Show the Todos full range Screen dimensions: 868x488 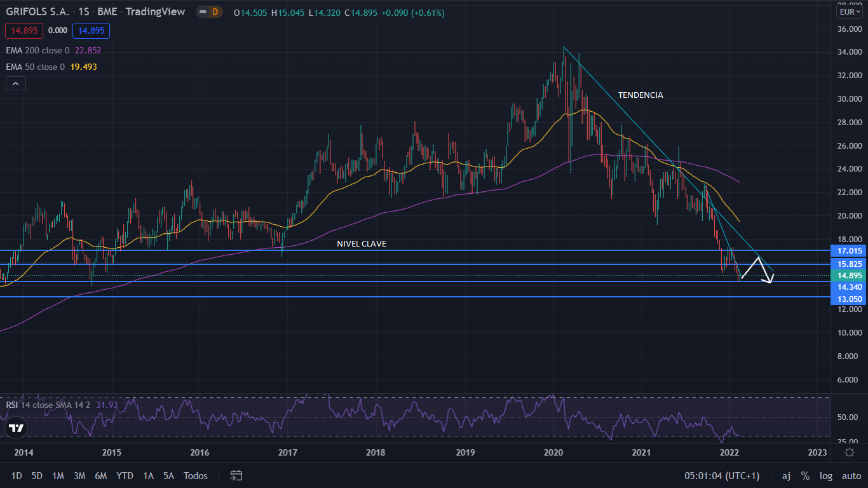pos(195,475)
